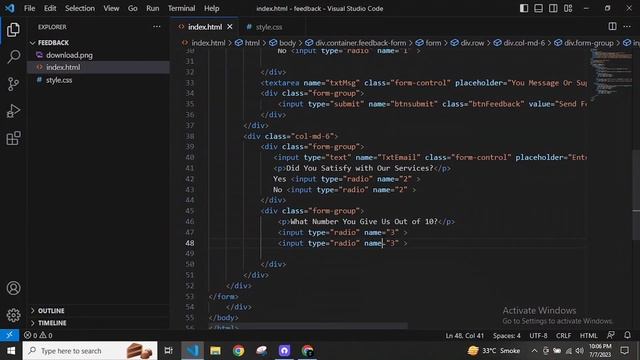Open the Extensions view
640x360 pixels.
(13, 138)
